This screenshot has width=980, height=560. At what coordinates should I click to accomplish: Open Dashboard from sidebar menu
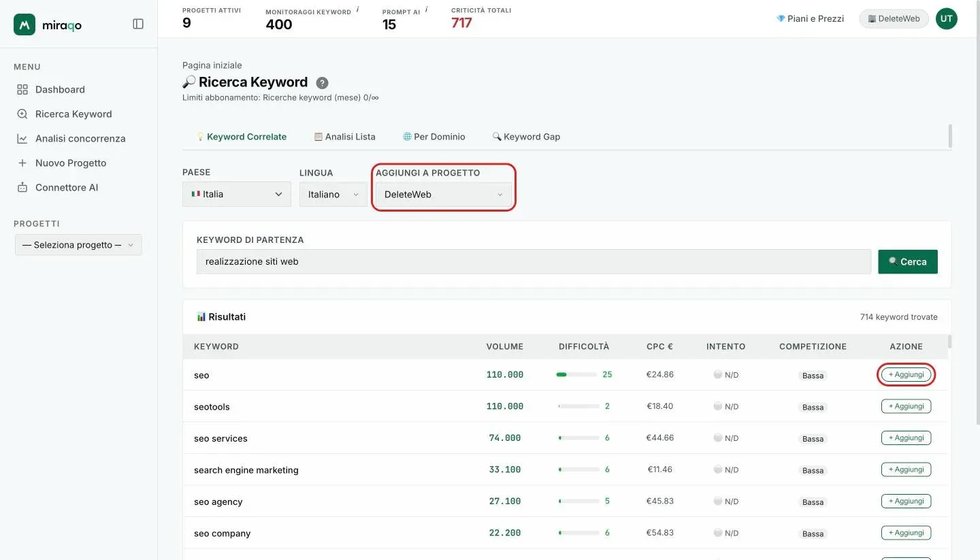60,89
